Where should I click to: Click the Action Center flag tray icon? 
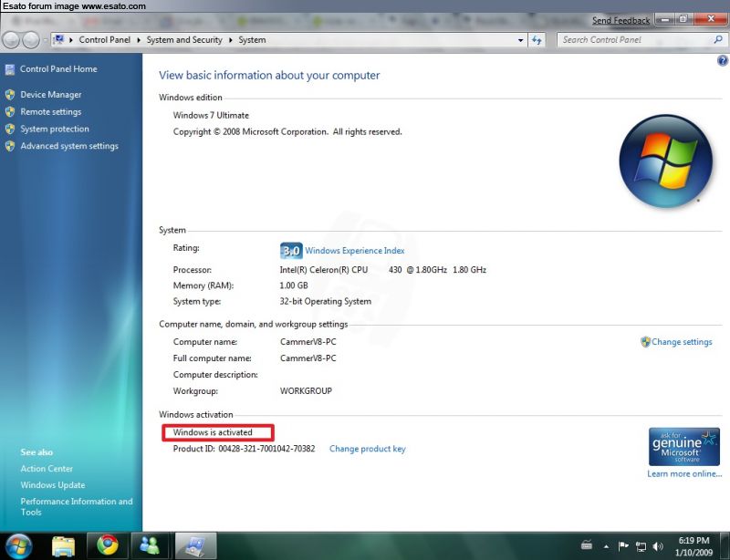(x=623, y=546)
